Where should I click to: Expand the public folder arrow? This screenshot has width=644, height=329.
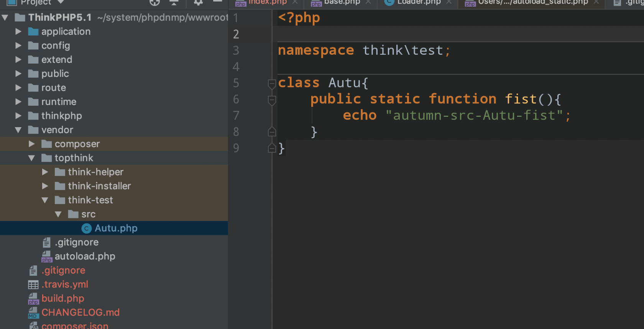coord(18,74)
